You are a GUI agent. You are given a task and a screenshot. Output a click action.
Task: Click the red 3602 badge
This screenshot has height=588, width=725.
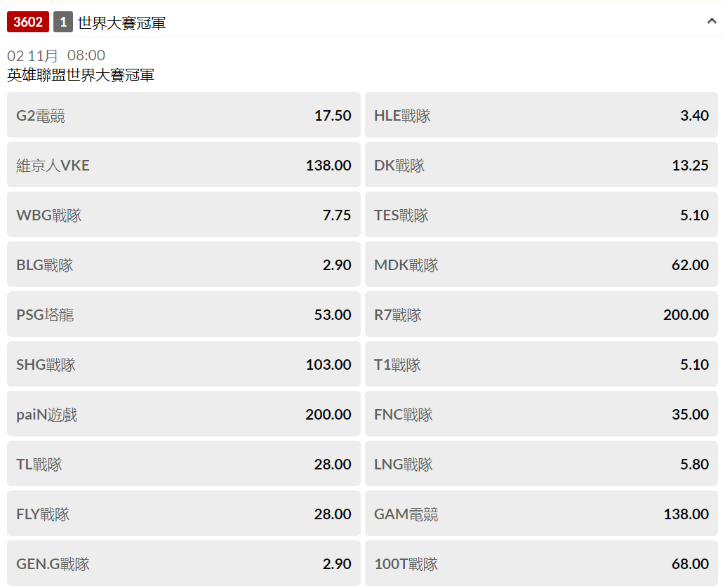(x=28, y=22)
